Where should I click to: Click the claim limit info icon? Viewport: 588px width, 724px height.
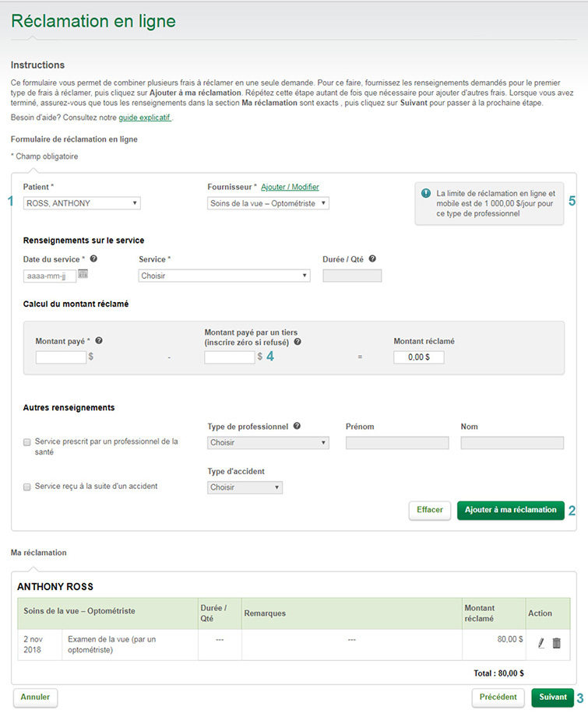pos(426,194)
